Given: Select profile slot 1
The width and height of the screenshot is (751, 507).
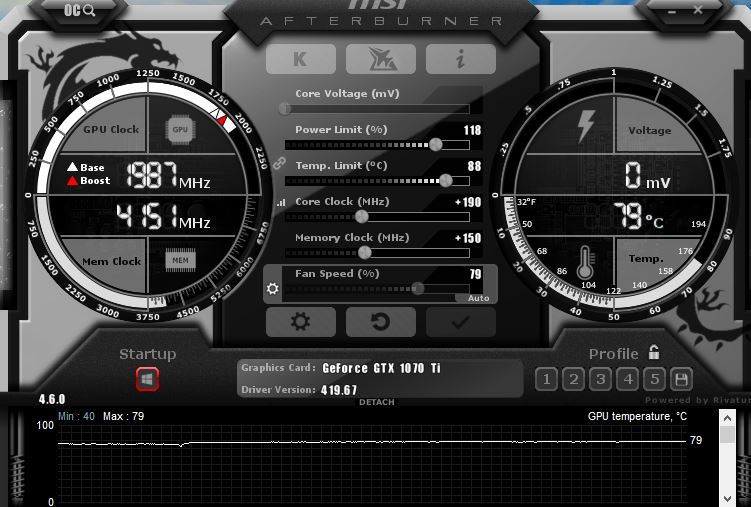Looking at the screenshot, I should 546,380.
